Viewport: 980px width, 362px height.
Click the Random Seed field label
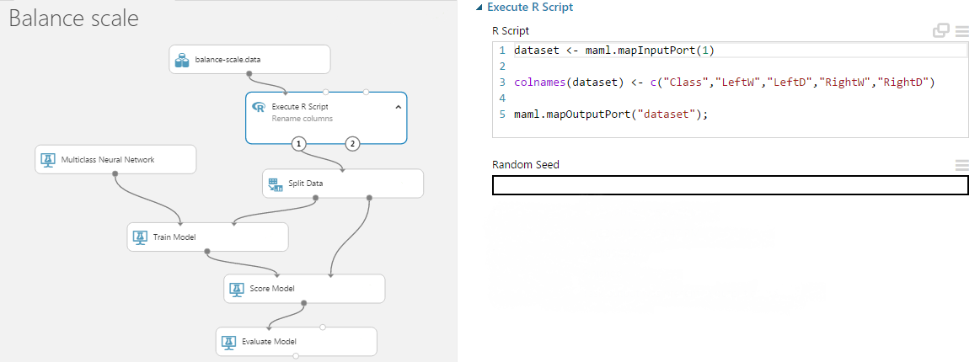[526, 165]
